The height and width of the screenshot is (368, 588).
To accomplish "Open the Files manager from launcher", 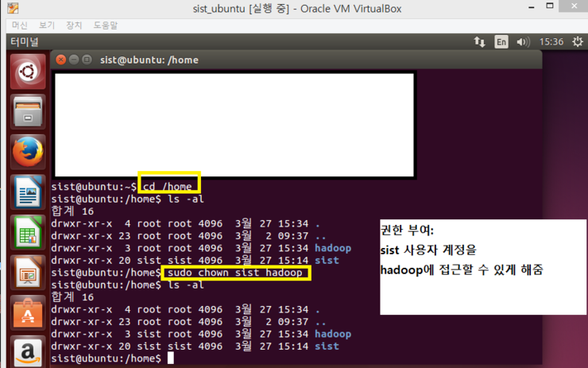I will click(x=27, y=112).
